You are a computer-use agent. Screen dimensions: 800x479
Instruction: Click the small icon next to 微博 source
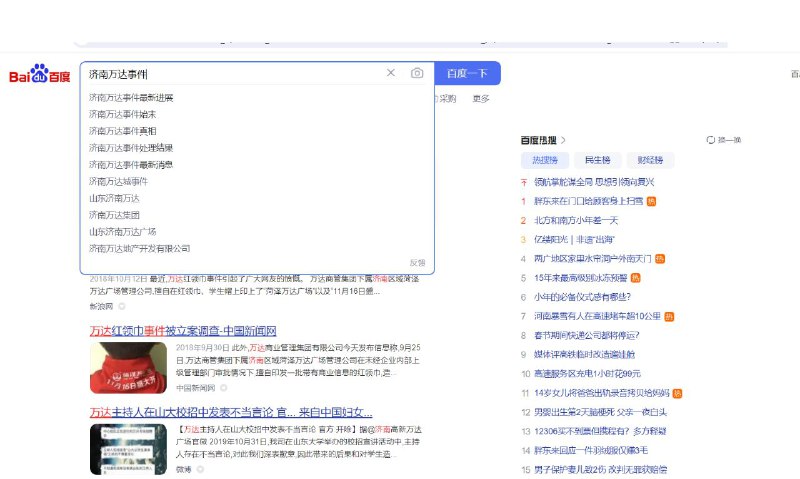click(x=200, y=469)
